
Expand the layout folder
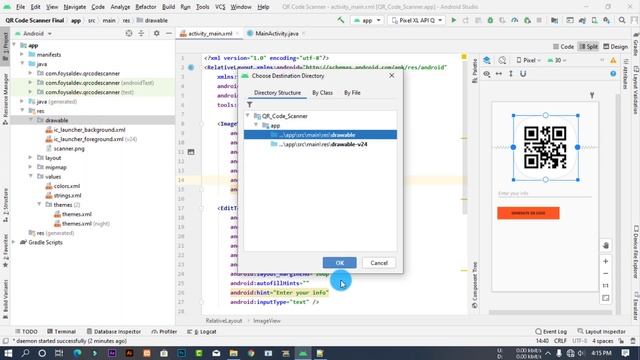[30, 158]
